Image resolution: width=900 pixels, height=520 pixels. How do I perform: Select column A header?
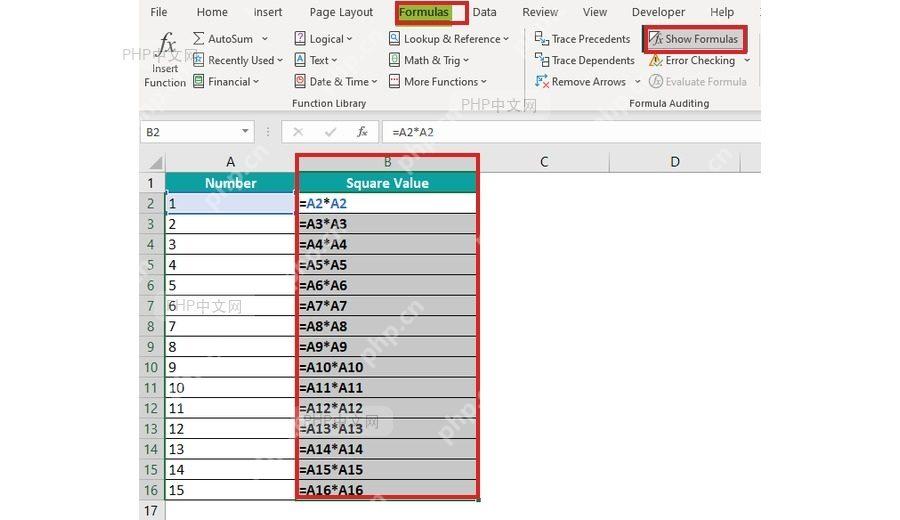[x=230, y=162]
